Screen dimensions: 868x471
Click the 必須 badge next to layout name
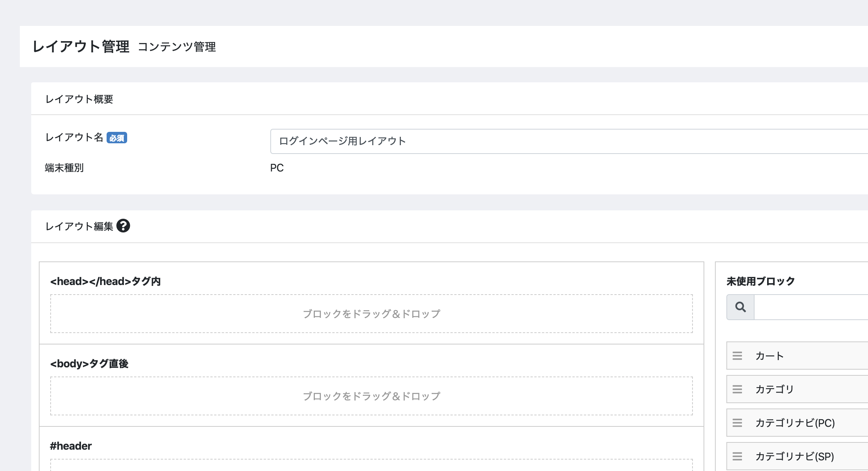coord(117,138)
